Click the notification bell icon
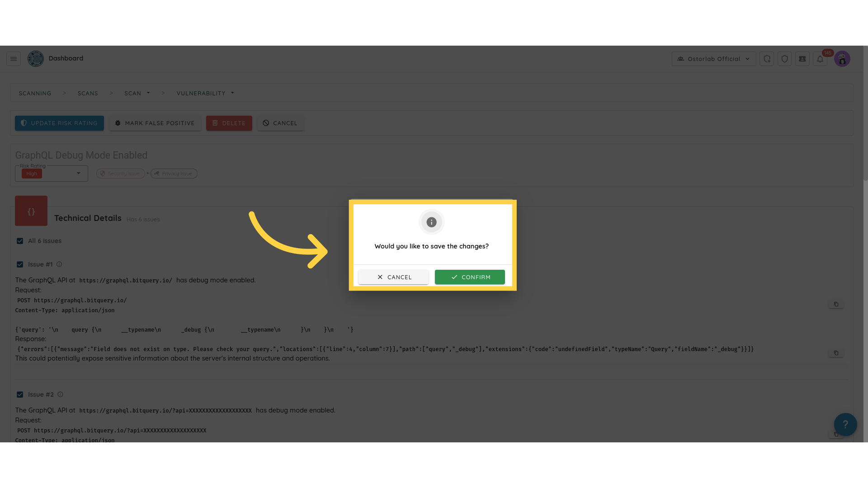868x488 pixels. (821, 58)
